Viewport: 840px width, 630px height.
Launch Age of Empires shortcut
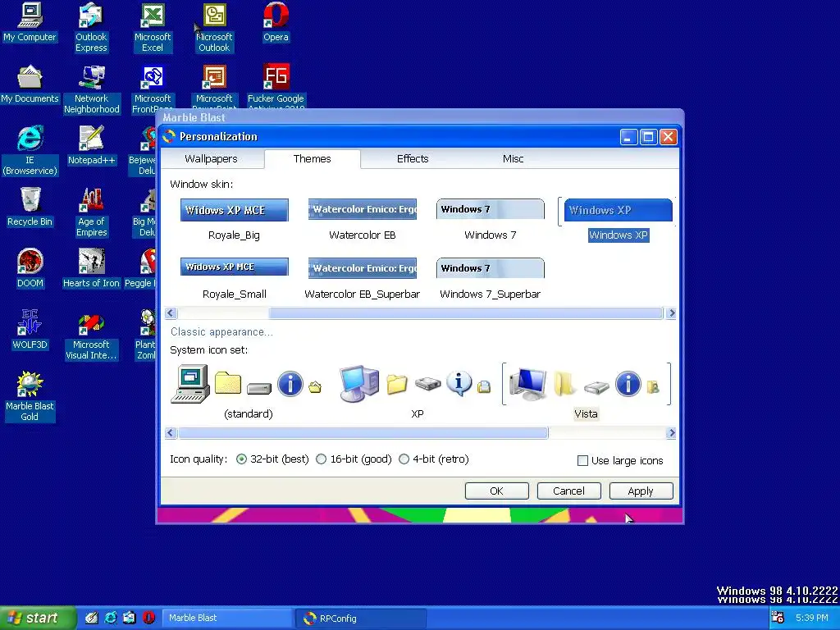click(x=91, y=212)
